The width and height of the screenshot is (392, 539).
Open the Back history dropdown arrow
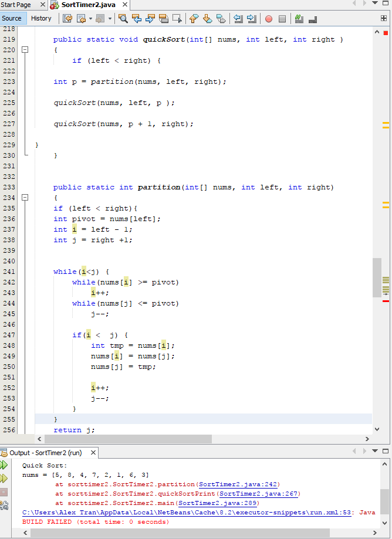click(x=90, y=19)
